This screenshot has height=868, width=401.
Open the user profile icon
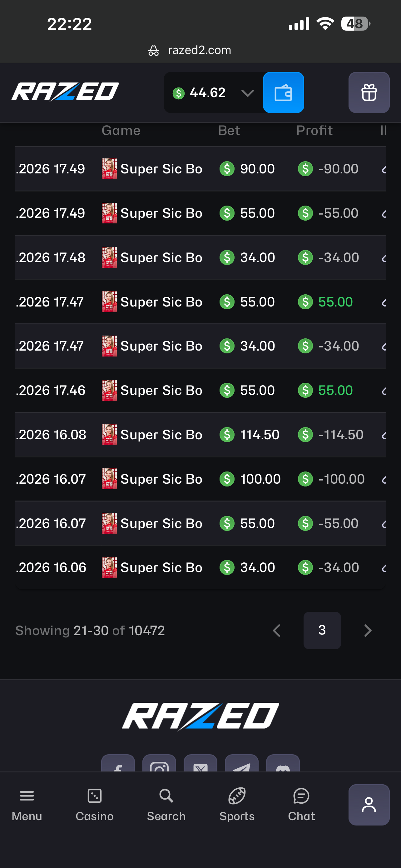coord(369,805)
